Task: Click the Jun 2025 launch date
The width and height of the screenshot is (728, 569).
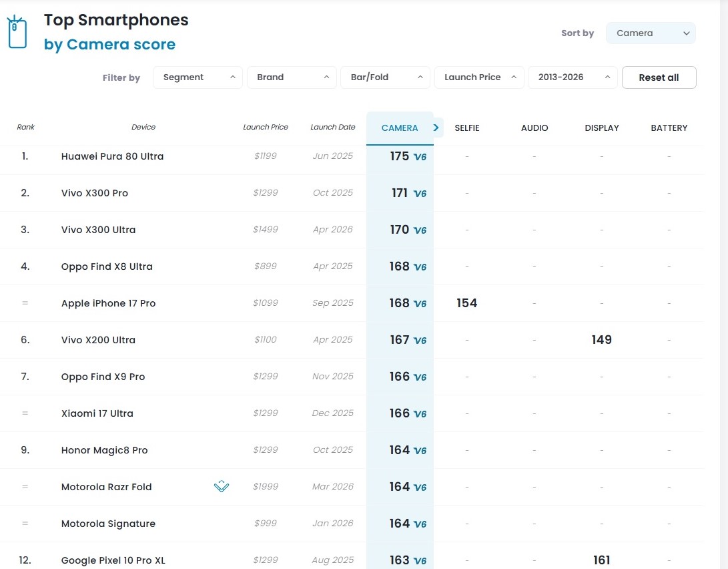Action: (x=333, y=156)
